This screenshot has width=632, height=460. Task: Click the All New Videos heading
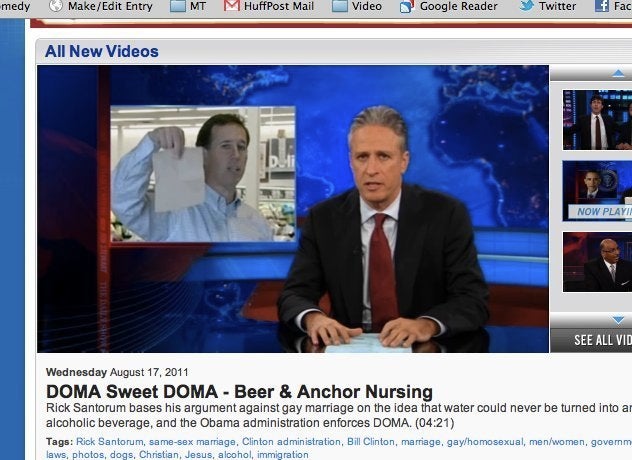point(102,51)
